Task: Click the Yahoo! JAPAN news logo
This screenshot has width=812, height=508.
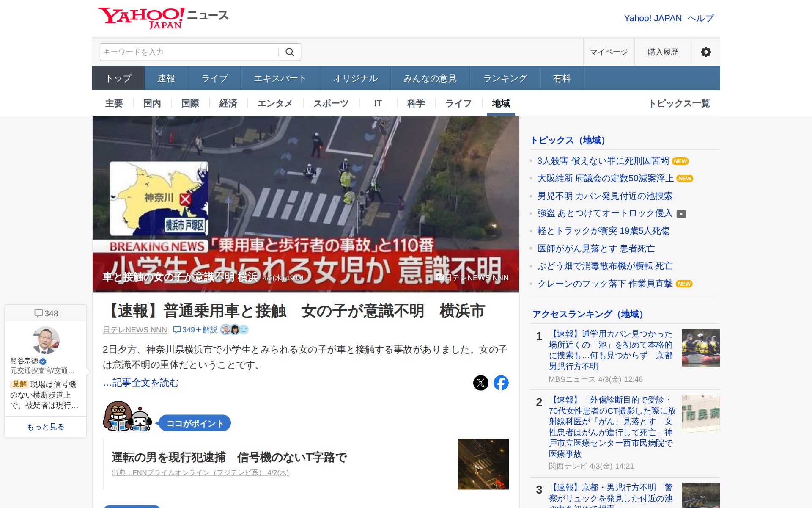Action: [163, 18]
